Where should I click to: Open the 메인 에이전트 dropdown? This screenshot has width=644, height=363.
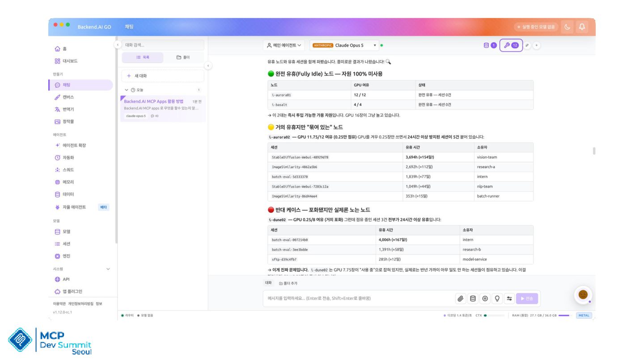click(284, 45)
